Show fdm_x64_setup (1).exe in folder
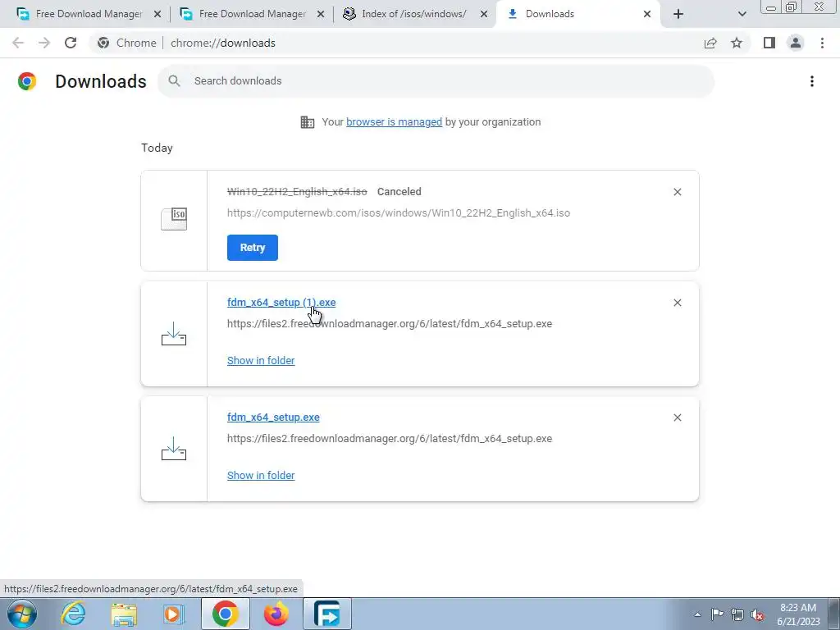This screenshot has height=630, width=840. [x=261, y=361]
